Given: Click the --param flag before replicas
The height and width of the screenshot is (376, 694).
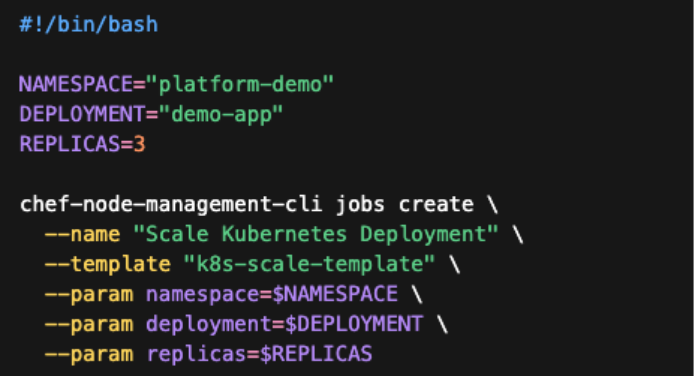Looking at the screenshot, I should tap(89, 355).
